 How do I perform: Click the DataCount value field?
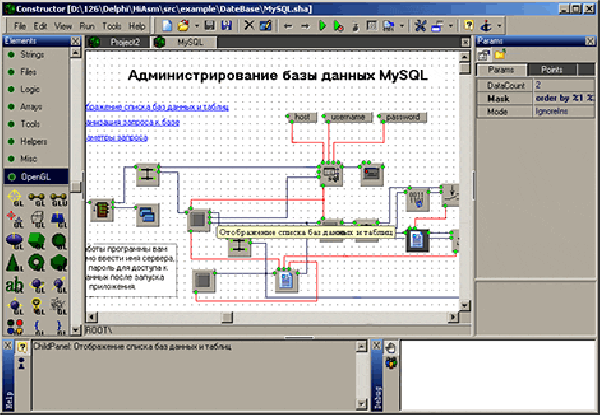[x=564, y=85]
